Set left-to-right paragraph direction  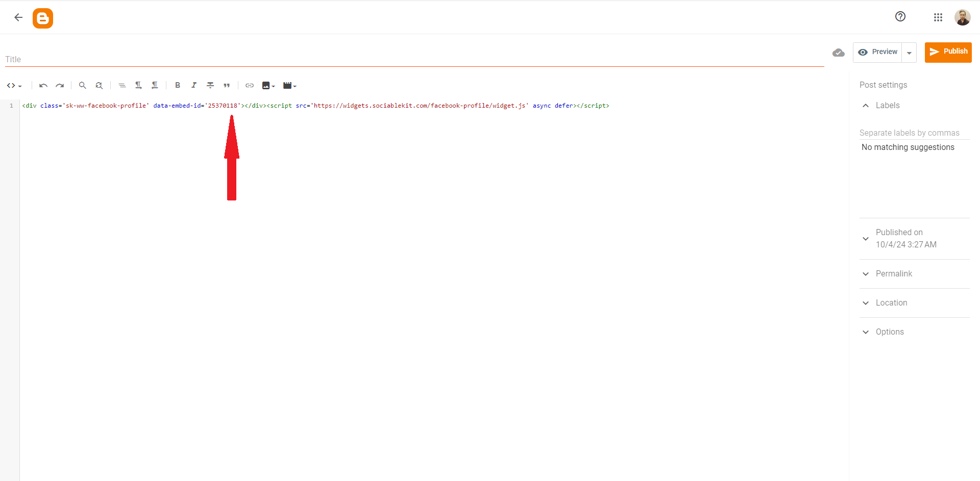click(x=138, y=85)
